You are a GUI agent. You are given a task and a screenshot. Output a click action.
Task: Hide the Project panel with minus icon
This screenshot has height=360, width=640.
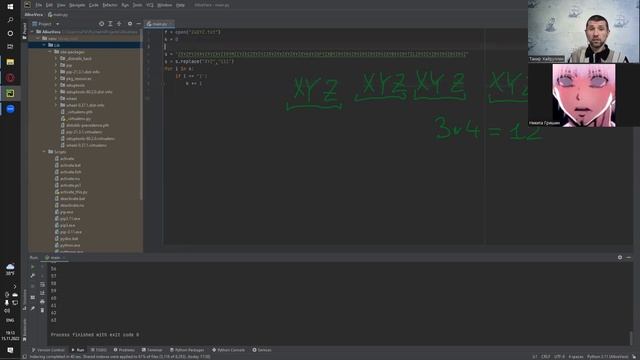[x=138, y=24]
